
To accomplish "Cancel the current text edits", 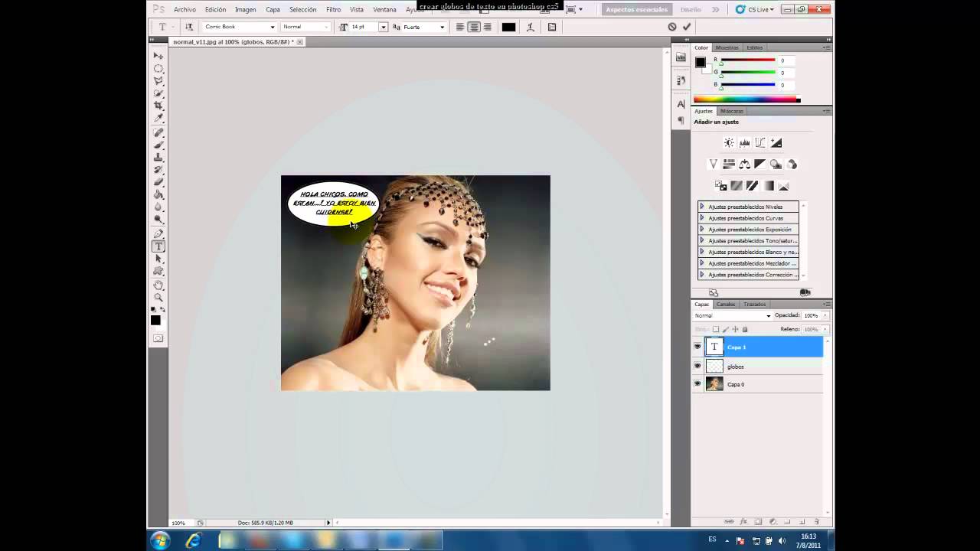I will coord(672,27).
